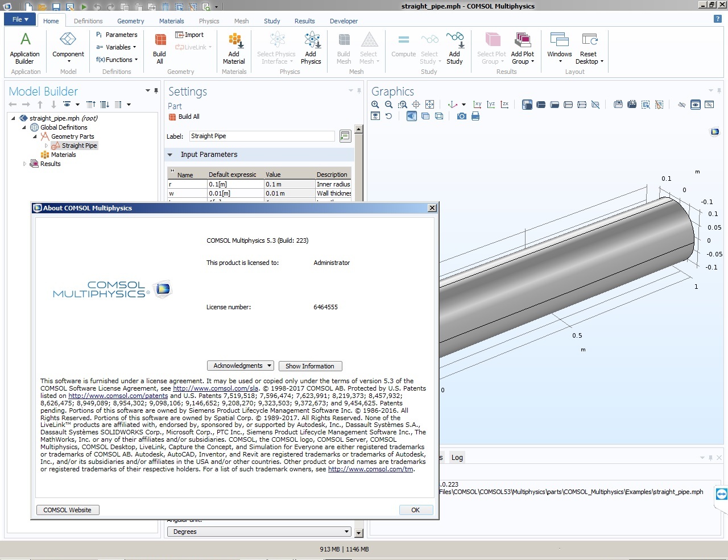Click Print icon in Graphics toolbar
Viewport: 728px width, 560px height.
475,116
